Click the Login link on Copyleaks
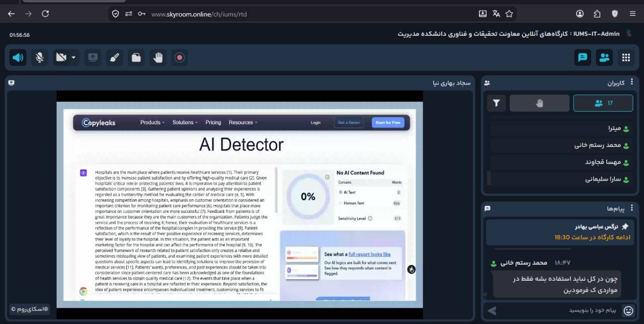The height and width of the screenshot is (324, 644). pyautogui.click(x=315, y=122)
